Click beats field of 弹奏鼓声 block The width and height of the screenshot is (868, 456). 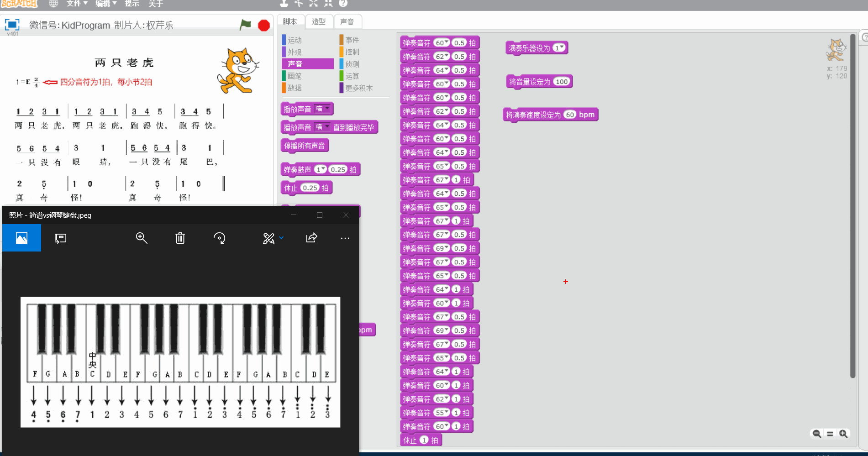tap(338, 169)
